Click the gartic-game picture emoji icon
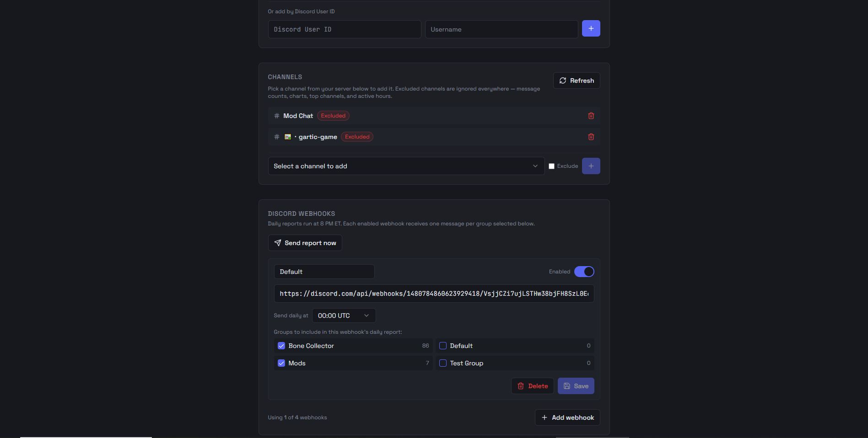 [x=288, y=137]
